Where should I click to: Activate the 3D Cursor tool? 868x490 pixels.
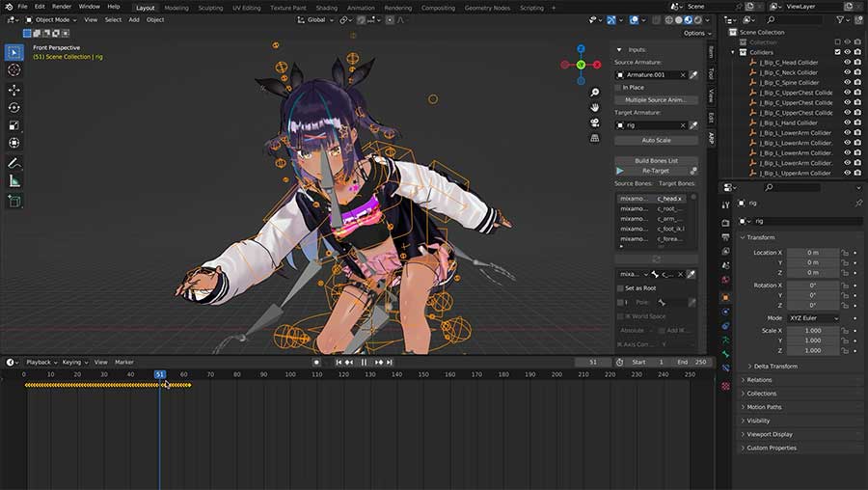tap(14, 69)
